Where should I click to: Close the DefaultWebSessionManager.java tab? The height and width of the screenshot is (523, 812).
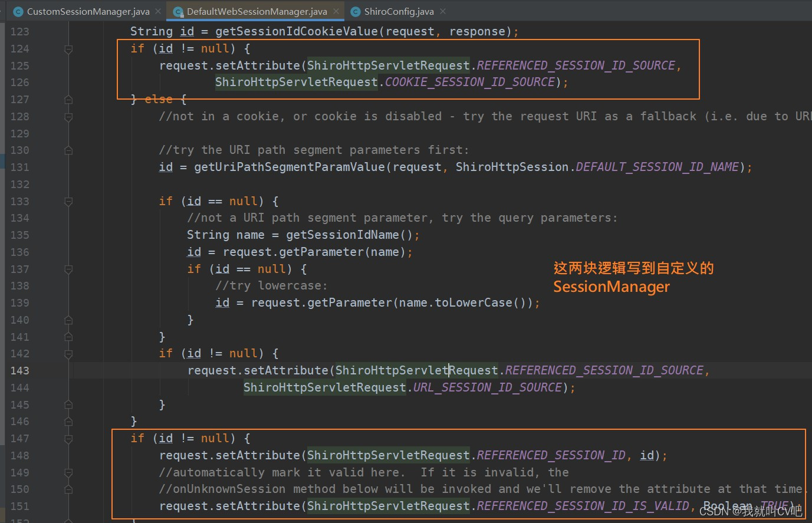(336, 11)
